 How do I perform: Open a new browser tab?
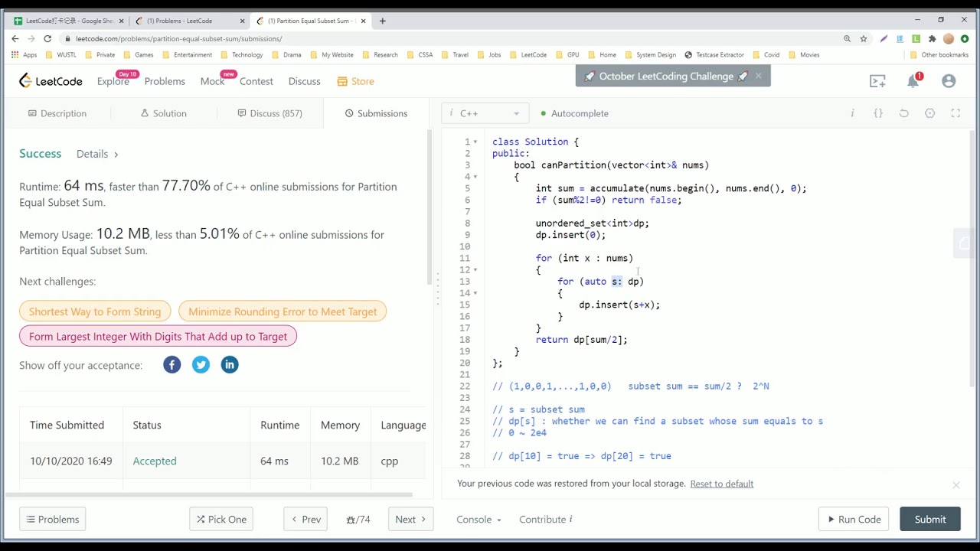[x=382, y=21]
